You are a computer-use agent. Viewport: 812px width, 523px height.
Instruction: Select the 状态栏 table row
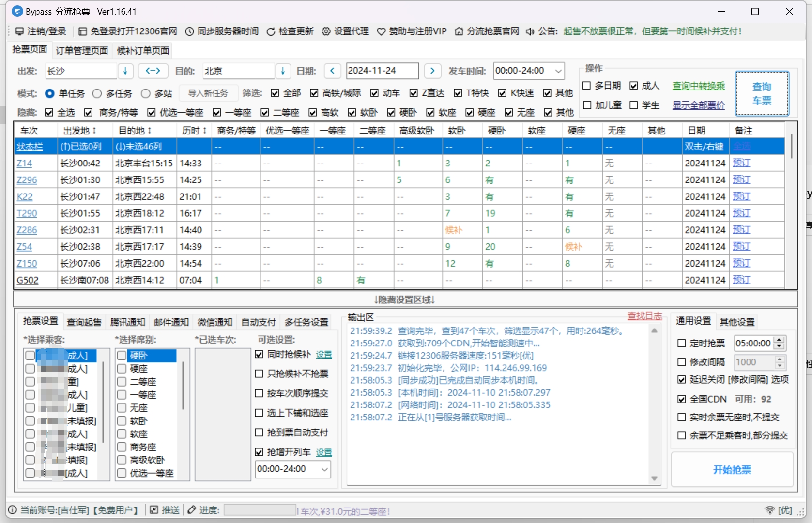click(399, 147)
